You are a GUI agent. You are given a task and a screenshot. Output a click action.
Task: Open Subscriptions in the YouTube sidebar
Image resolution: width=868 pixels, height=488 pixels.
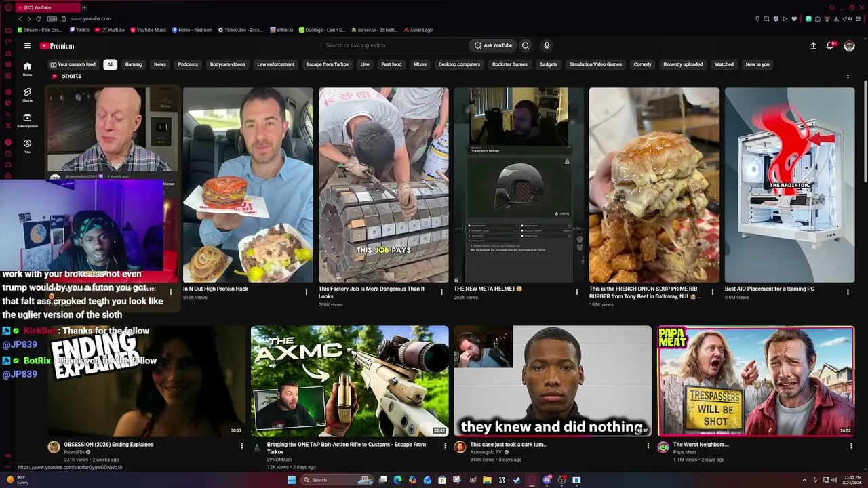click(x=27, y=120)
